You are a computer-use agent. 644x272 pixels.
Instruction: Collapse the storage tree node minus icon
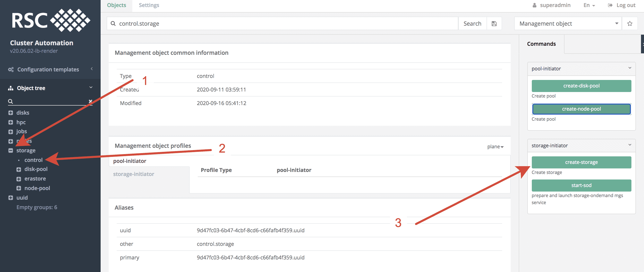tap(11, 151)
